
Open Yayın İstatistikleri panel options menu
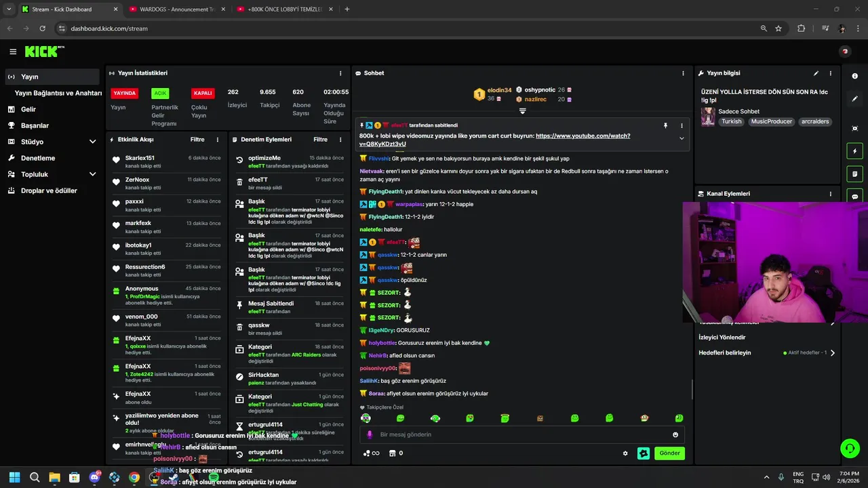pos(340,73)
